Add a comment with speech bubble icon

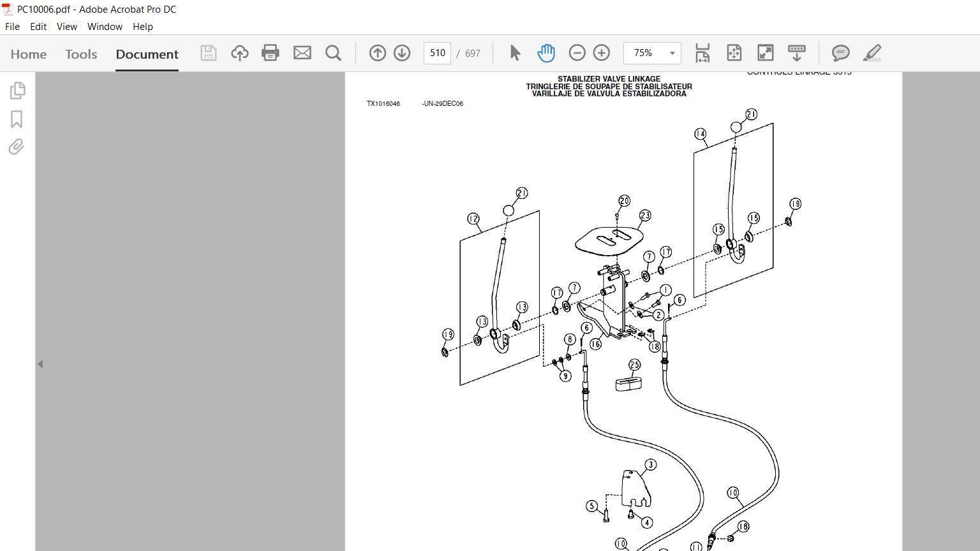coord(840,53)
